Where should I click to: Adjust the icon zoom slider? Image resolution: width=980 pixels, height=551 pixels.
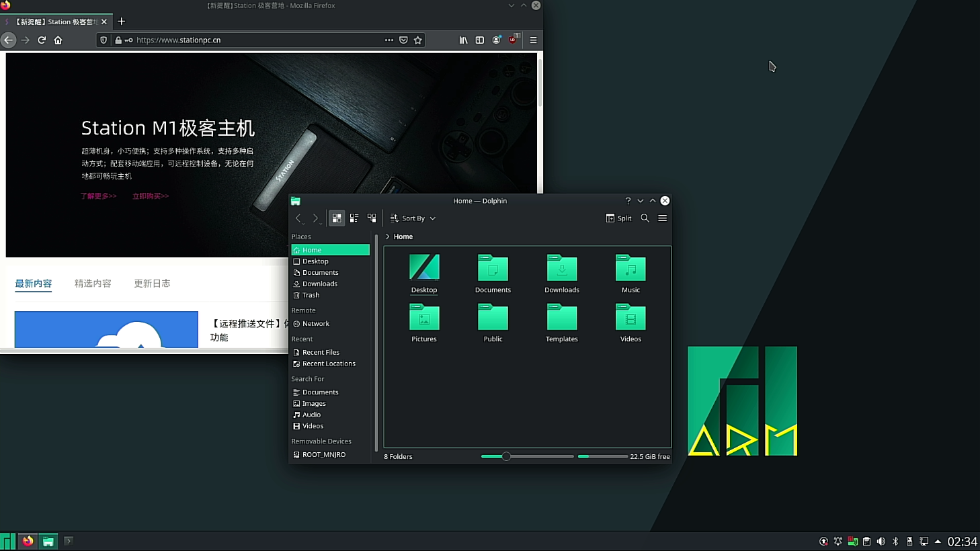tap(506, 456)
